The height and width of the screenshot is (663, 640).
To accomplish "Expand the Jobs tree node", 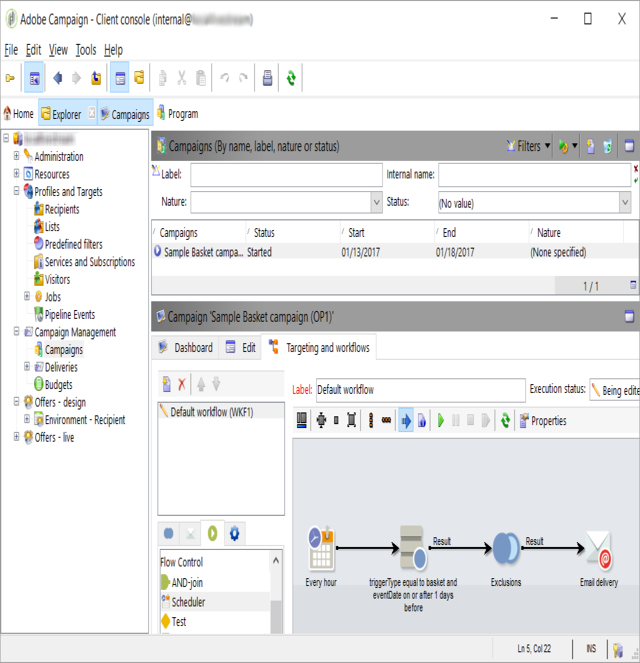I will pyautogui.click(x=27, y=296).
